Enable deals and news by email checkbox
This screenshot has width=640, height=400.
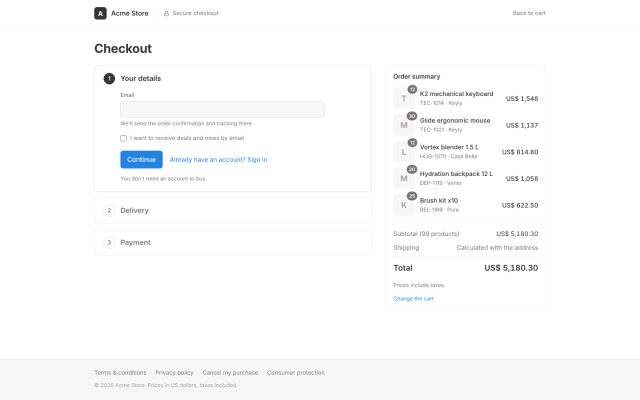[124, 138]
